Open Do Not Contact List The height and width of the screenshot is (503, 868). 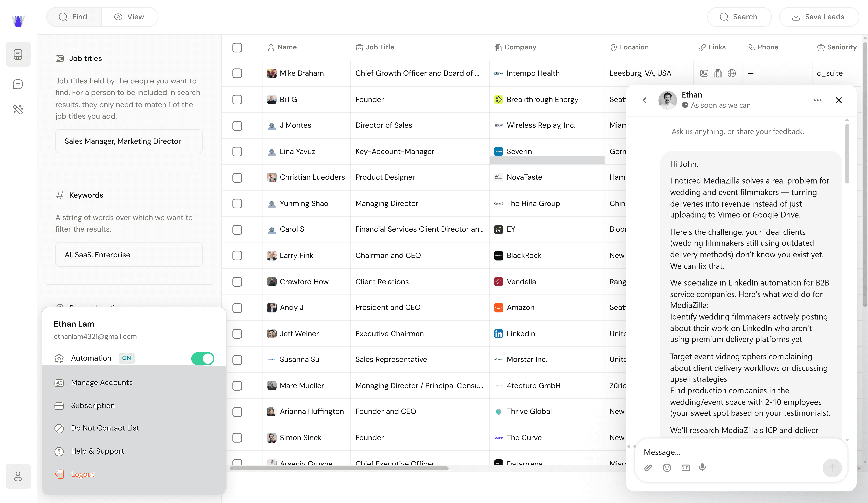[105, 428]
